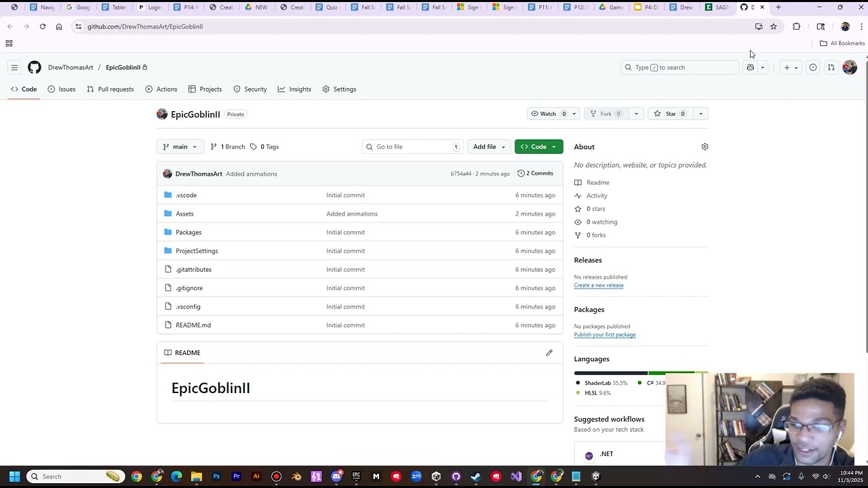Switch to the Code tab
The height and width of the screenshot is (488, 868).
[24, 89]
